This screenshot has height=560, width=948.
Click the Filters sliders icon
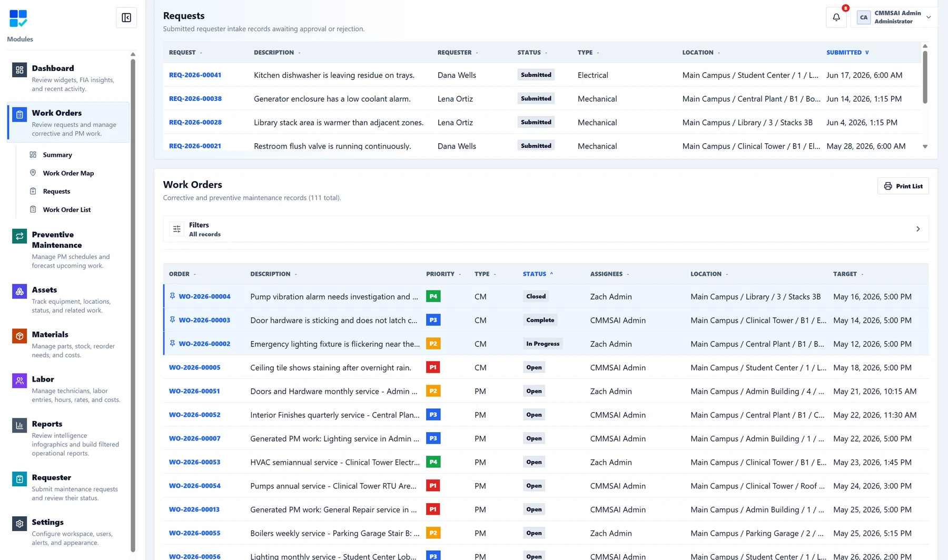pos(177,229)
